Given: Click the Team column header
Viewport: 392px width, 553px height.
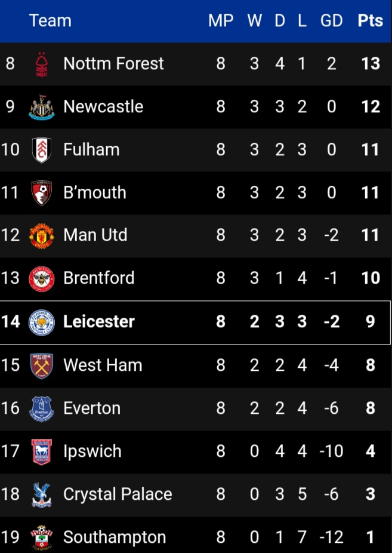Looking at the screenshot, I should [x=50, y=21].
